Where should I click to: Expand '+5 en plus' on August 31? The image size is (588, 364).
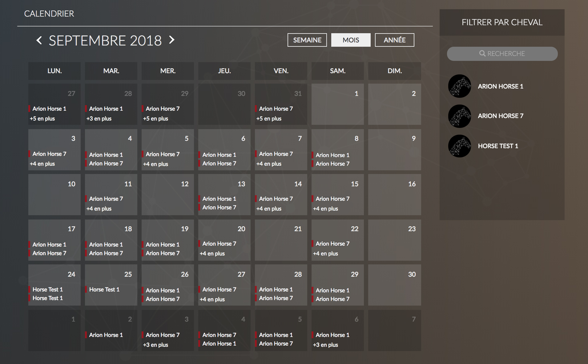[269, 119]
